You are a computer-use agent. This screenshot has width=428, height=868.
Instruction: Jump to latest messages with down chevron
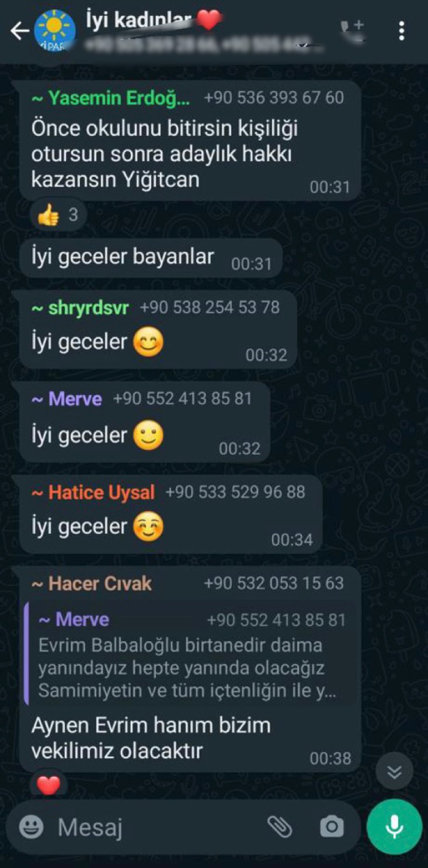pyautogui.click(x=394, y=772)
